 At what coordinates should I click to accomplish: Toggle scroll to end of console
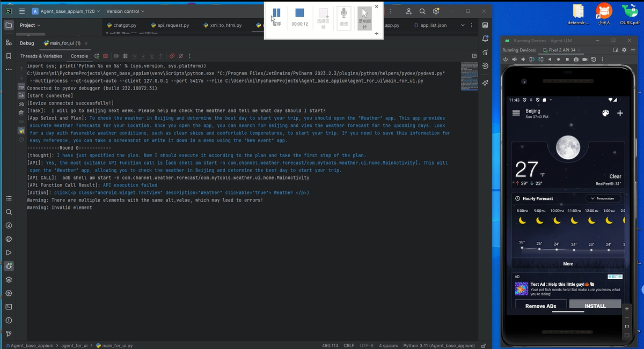tap(21, 95)
